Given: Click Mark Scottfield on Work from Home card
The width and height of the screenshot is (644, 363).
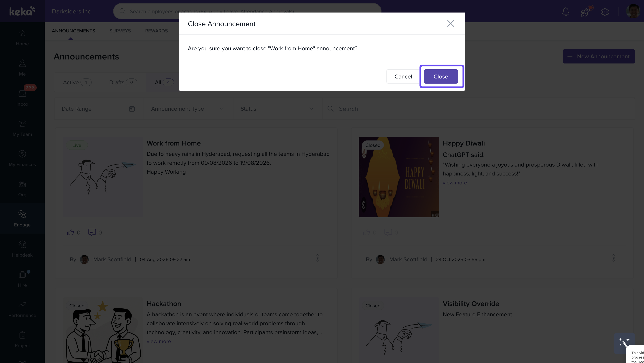Looking at the screenshot, I should (x=112, y=259).
